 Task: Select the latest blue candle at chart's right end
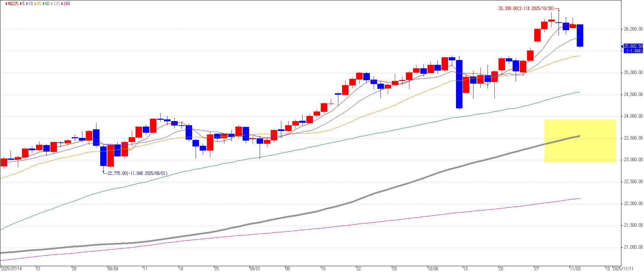pos(580,35)
